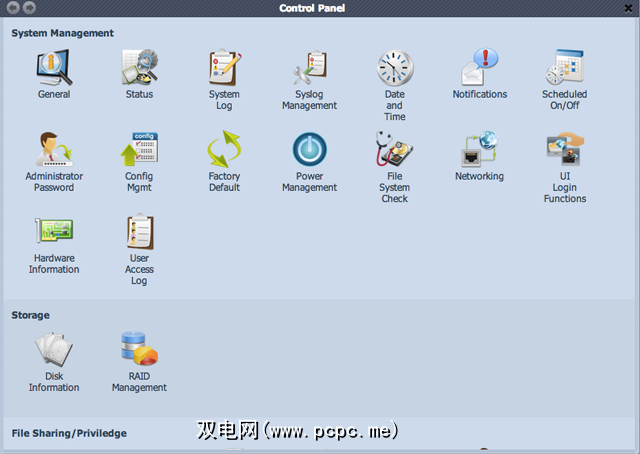Open the General settings icon
The height and width of the screenshot is (454, 640).
coord(54,68)
